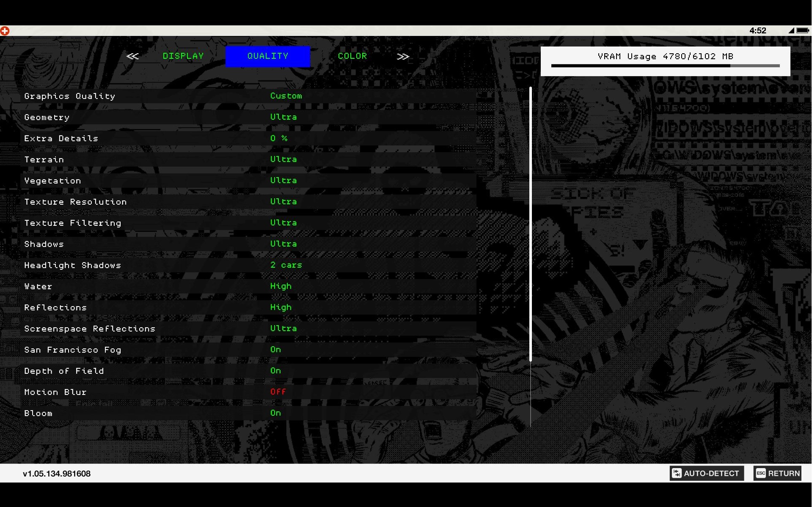Screen dimensions: 812x507
Task: Adjust the Extra Details percentage value
Action: click(279, 138)
